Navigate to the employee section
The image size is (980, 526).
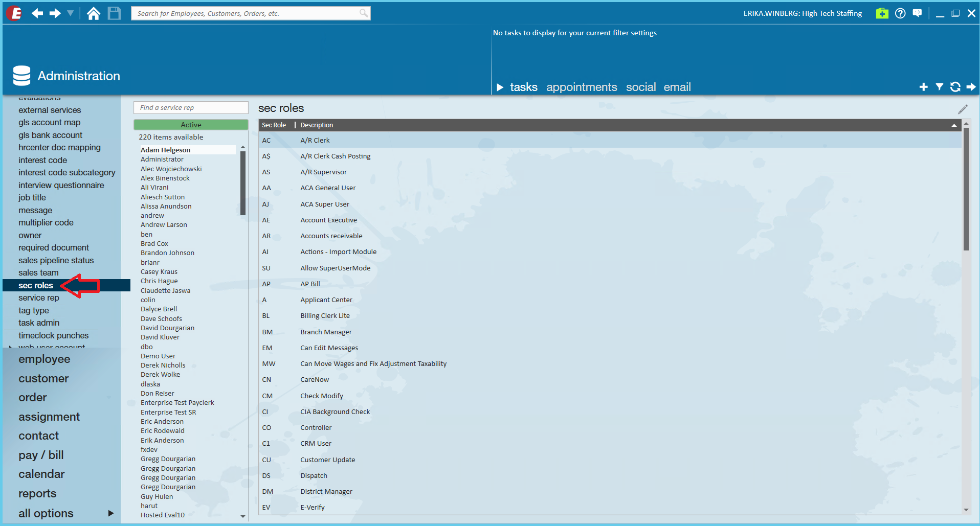(x=44, y=359)
